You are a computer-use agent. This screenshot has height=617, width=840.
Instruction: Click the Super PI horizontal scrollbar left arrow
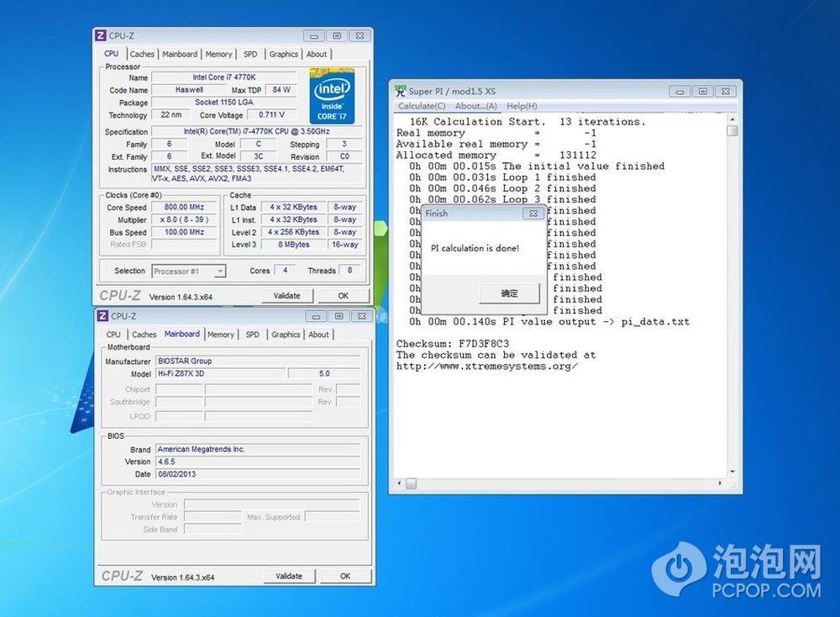(399, 483)
